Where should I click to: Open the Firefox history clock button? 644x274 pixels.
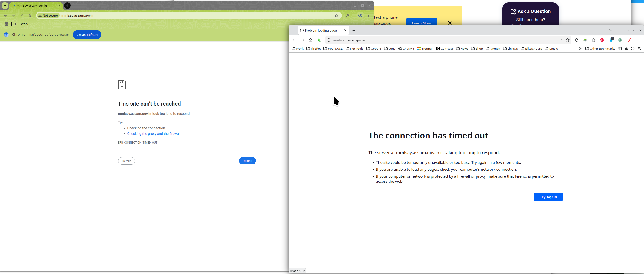(633, 49)
